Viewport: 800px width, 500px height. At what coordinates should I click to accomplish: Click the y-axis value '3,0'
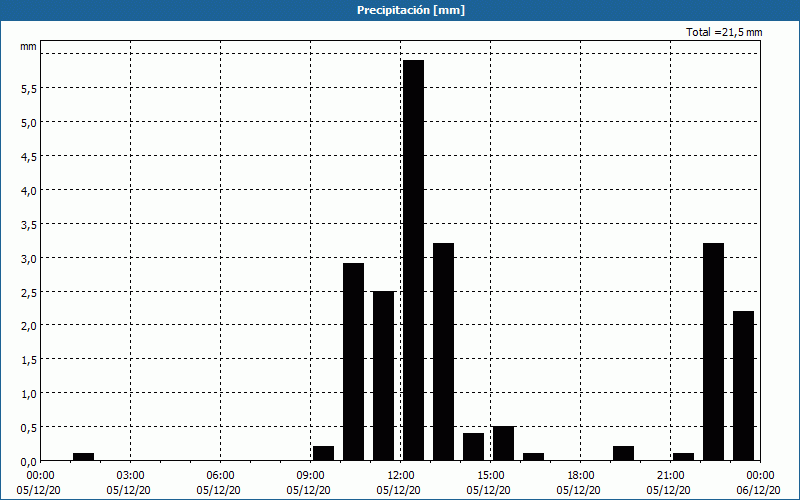click(x=28, y=258)
